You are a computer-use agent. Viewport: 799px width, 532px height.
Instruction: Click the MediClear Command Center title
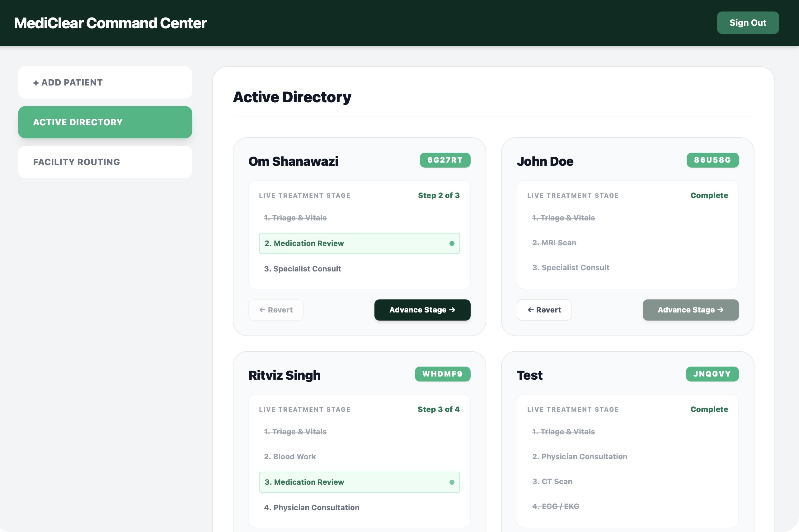point(110,23)
